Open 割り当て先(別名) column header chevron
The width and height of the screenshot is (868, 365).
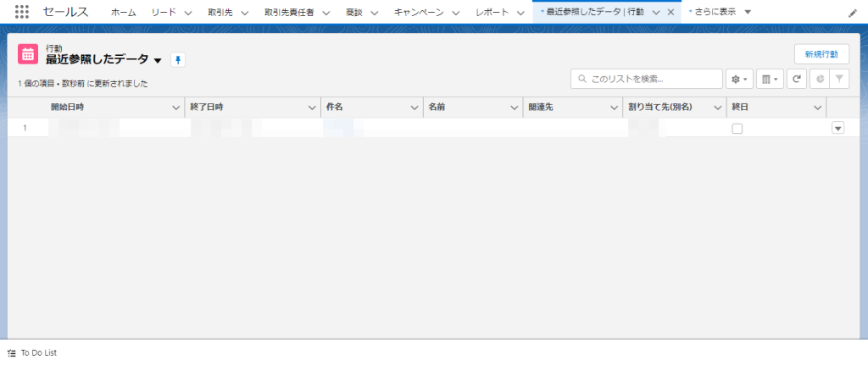pyautogui.click(x=718, y=108)
